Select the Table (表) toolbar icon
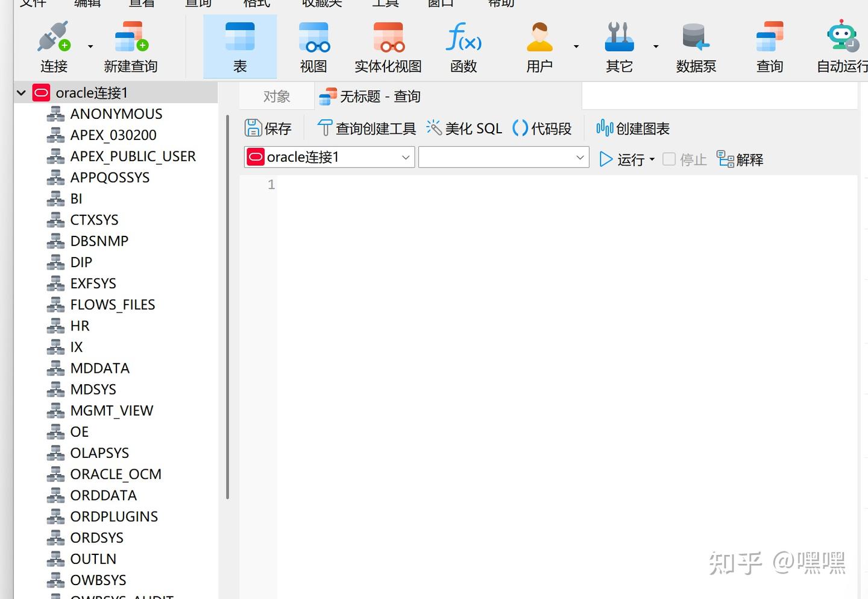This screenshot has height=599, width=868. click(x=240, y=37)
